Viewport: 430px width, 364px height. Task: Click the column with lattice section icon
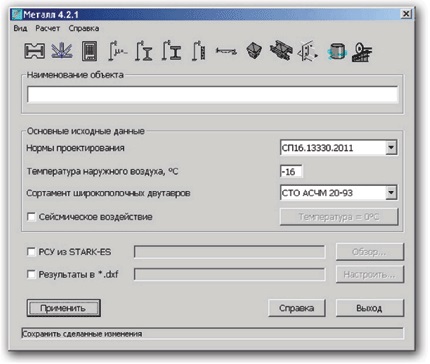tap(199, 51)
